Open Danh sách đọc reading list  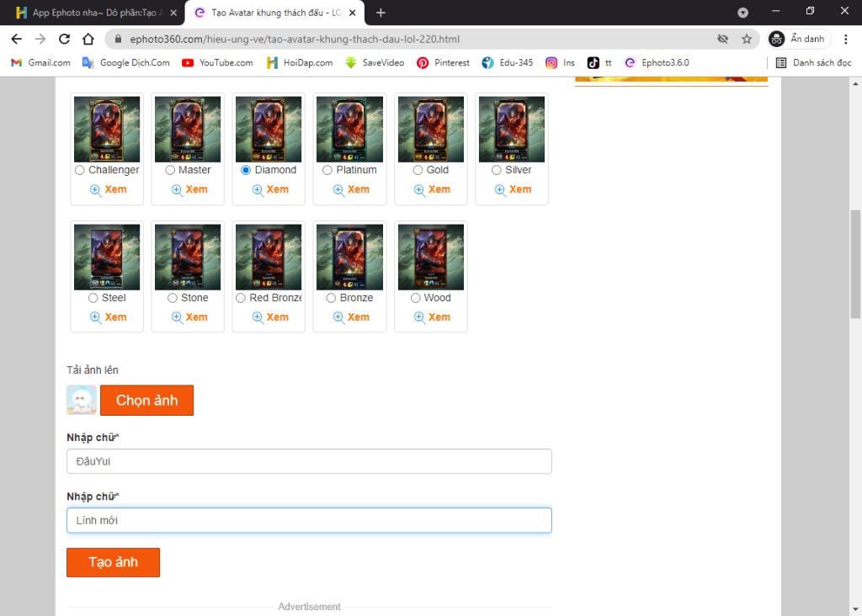pyautogui.click(x=814, y=62)
